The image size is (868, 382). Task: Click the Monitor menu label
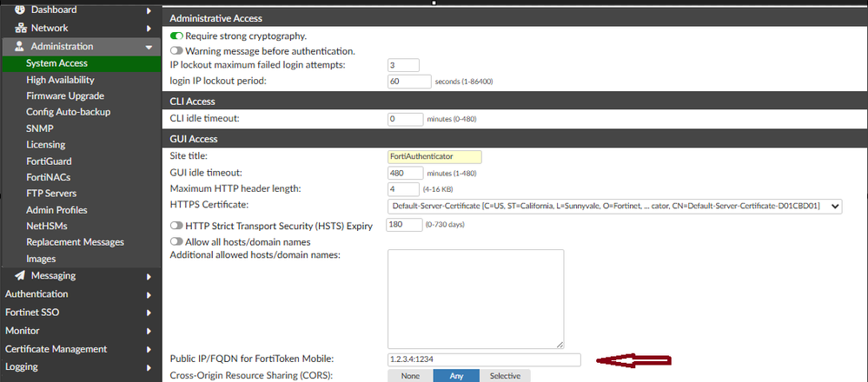(22, 331)
